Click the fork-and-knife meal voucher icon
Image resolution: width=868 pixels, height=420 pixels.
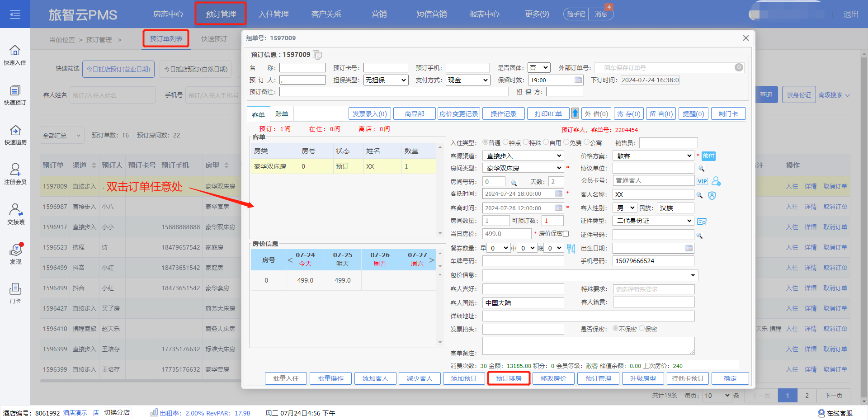[571, 249]
